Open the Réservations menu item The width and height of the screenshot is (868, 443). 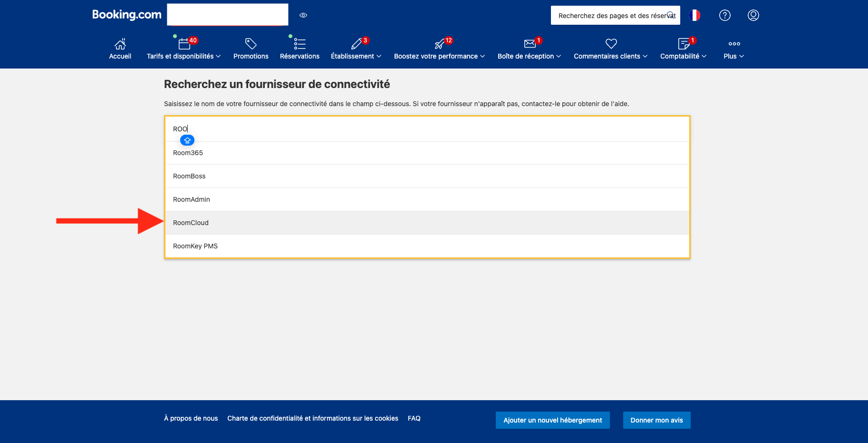(x=300, y=56)
